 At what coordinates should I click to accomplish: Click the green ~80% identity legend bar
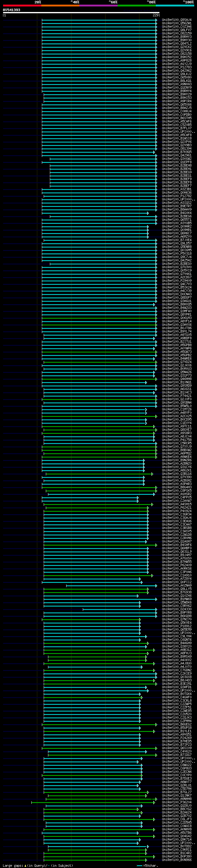pos(137,6)
